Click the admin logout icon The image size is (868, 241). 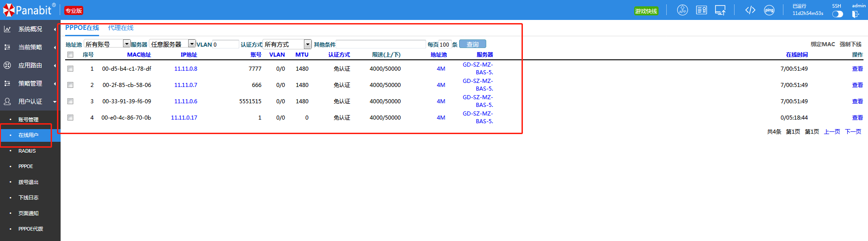(x=855, y=14)
